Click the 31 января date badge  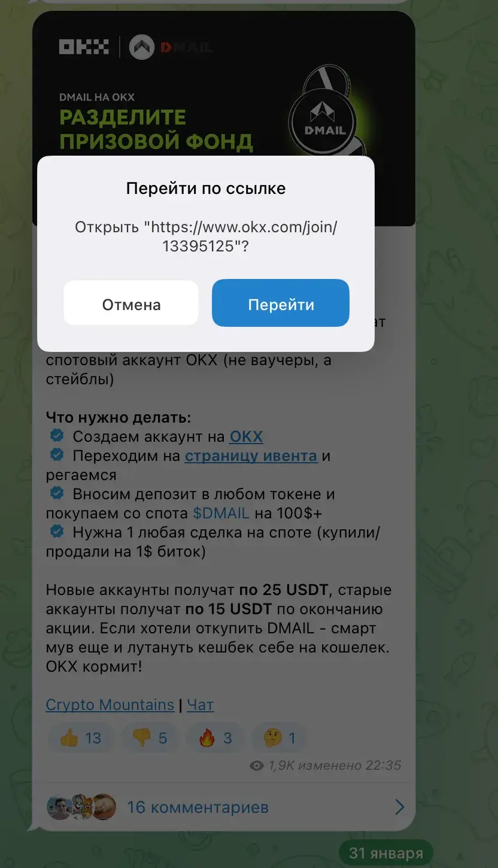coord(386,853)
